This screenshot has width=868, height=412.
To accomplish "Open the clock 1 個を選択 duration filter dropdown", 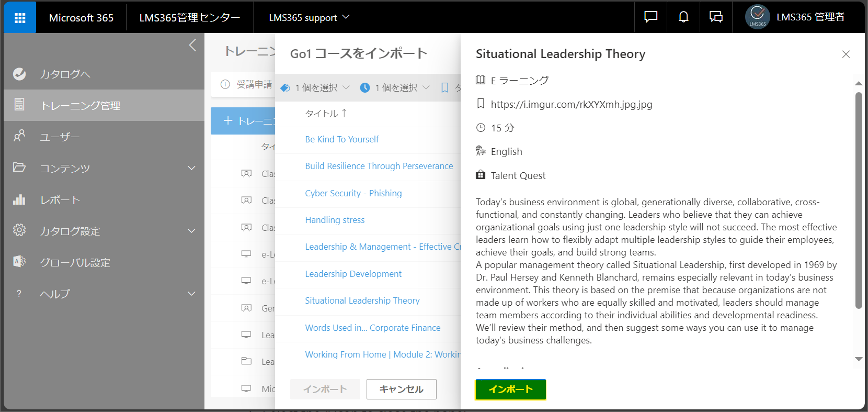I will coord(395,88).
